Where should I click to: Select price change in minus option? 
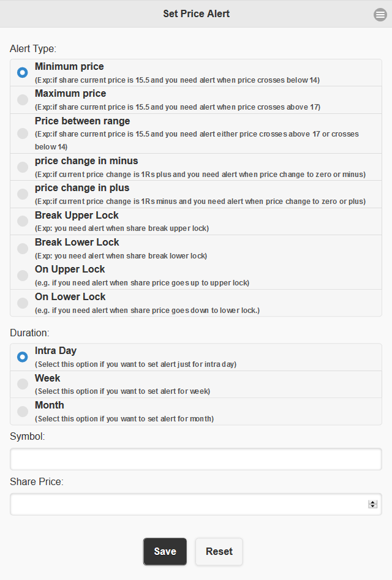[196, 167]
